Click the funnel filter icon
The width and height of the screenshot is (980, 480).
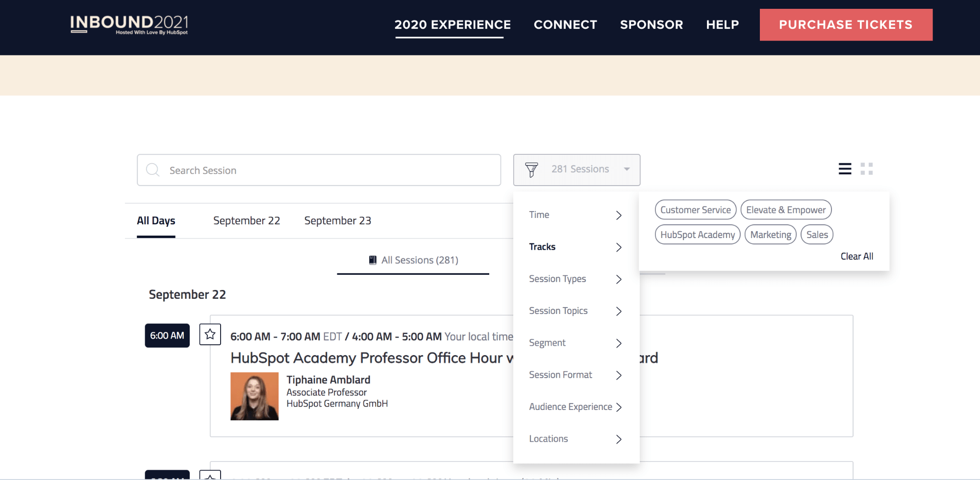click(531, 169)
